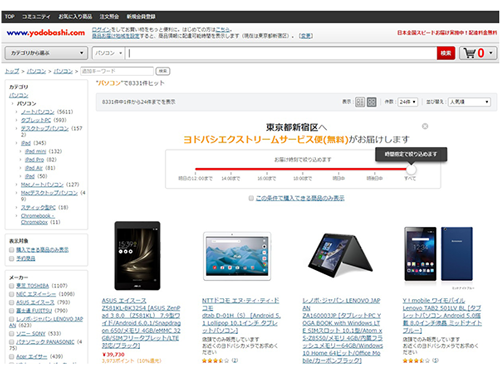Open the sort order dropdown
Viewport: 500px width, 375px height.
[x=469, y=102]
